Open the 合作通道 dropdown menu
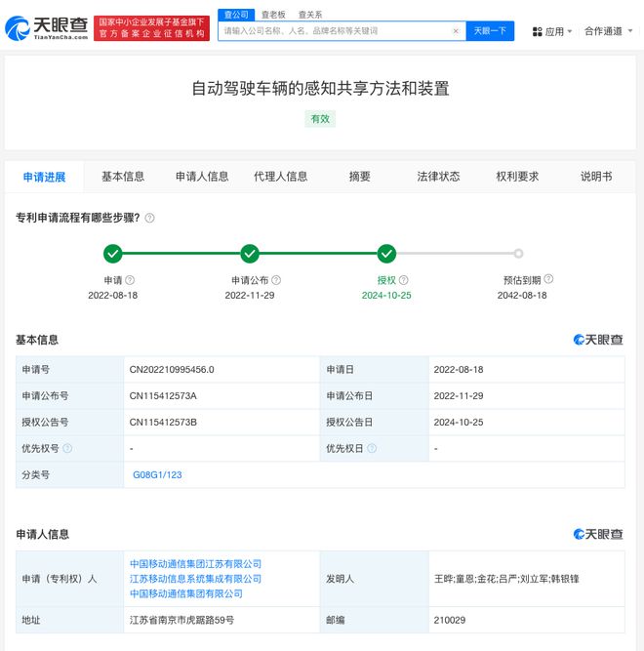Screen dimensions: 644x651 [608, 31]
